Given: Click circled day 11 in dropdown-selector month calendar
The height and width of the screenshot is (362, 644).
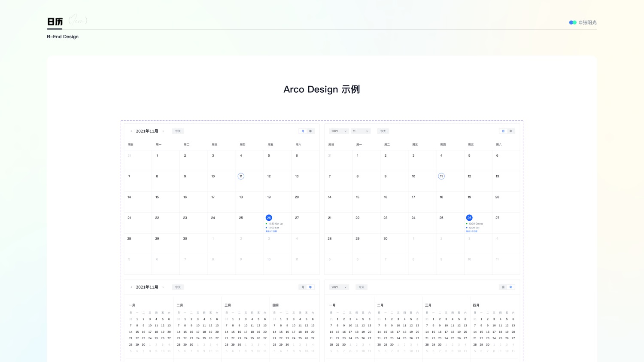Looking at the screenshot, I should [x=441, y=176].
